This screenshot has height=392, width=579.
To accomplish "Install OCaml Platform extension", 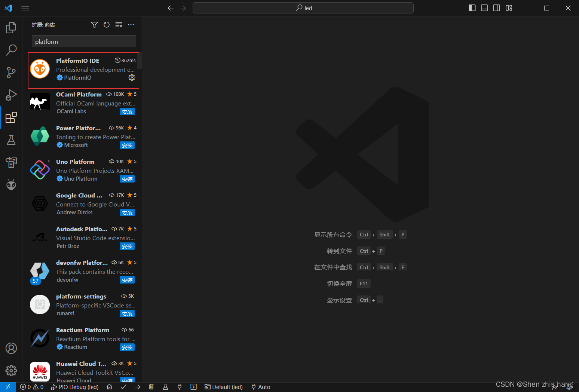I will click(127, 112).
